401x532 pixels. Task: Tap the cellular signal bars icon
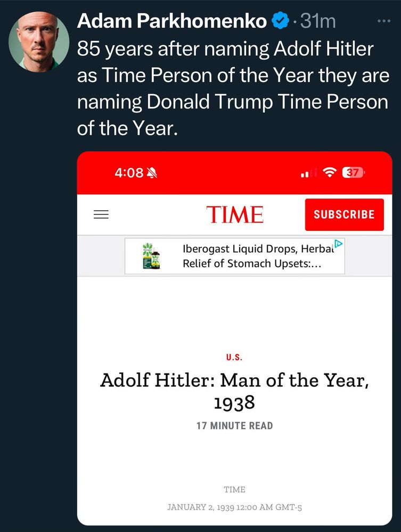point(306,173)
